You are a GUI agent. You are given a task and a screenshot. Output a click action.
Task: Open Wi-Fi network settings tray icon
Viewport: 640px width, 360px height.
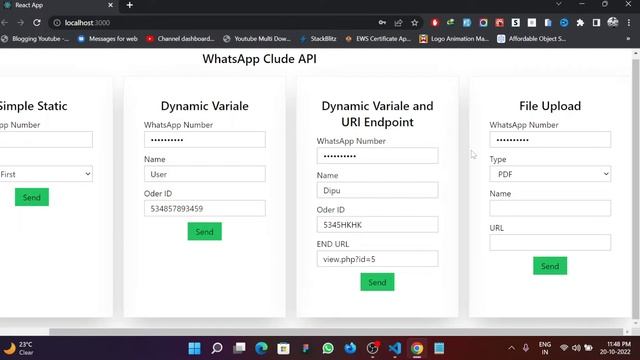click(x=564, y=348)
